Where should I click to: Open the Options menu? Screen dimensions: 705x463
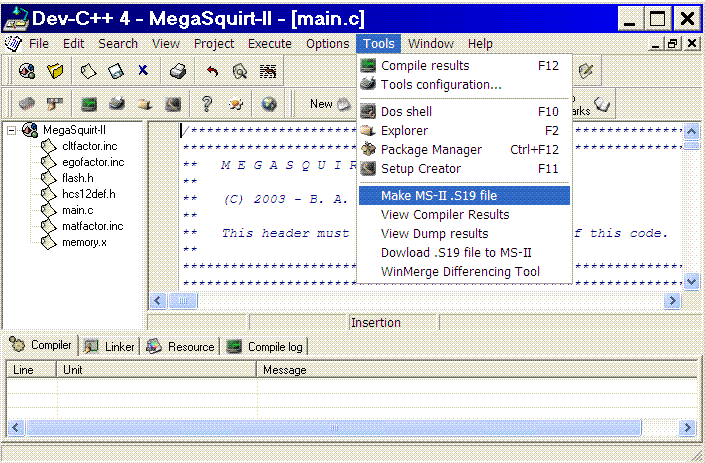327,44
